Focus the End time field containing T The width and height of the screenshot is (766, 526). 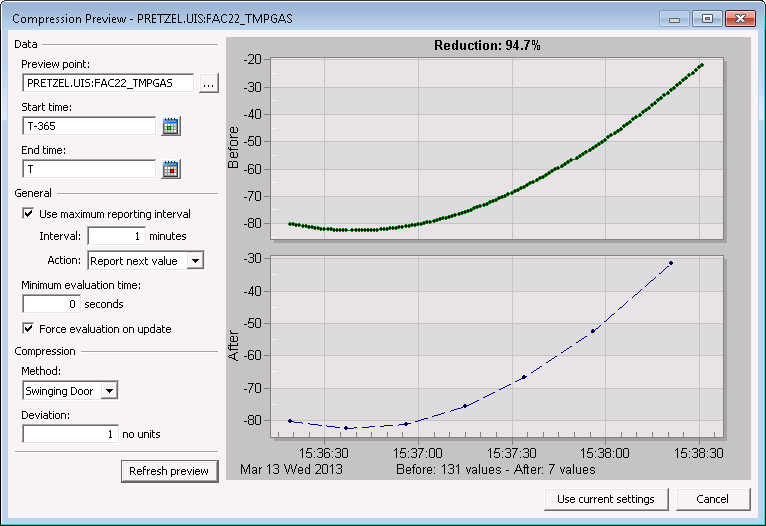point(89,169)
